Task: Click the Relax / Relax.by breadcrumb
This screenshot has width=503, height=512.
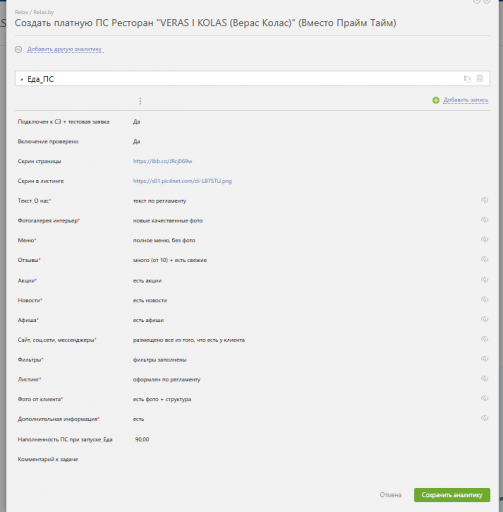Action: click(x=34, y=12)
